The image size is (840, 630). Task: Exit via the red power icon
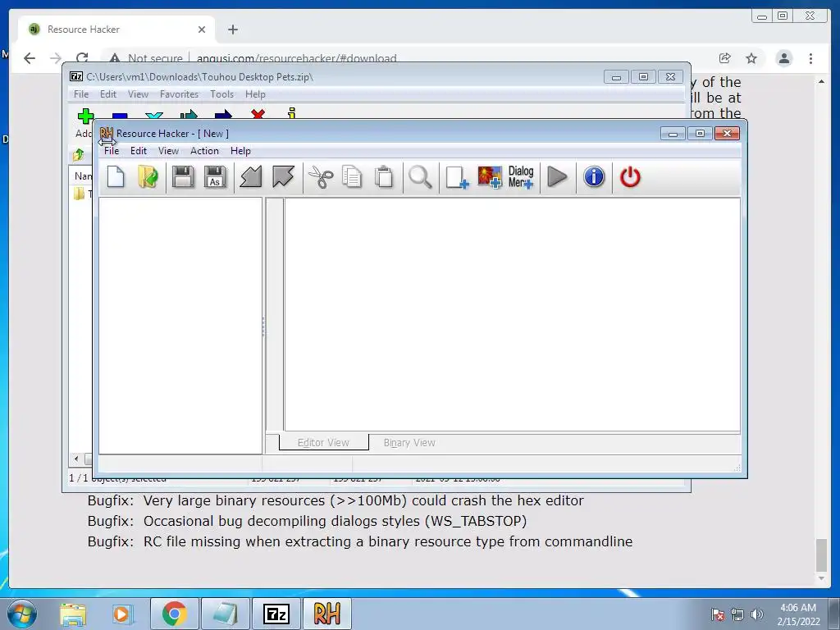[630, 177]
